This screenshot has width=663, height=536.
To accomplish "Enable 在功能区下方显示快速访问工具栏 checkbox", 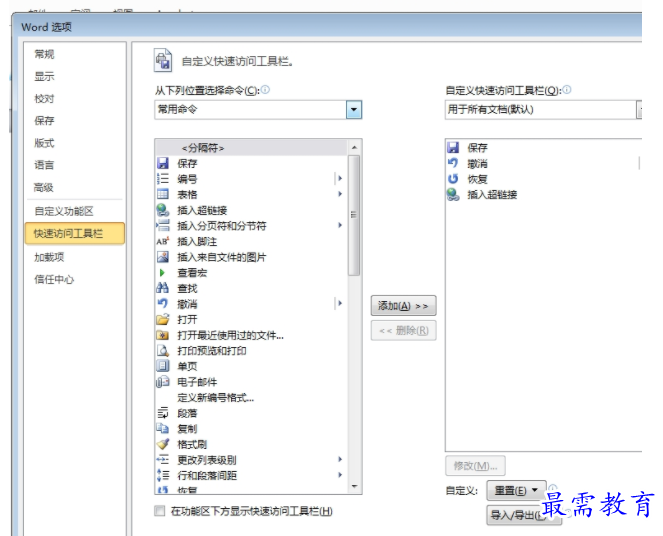I will tap(160, 511).
